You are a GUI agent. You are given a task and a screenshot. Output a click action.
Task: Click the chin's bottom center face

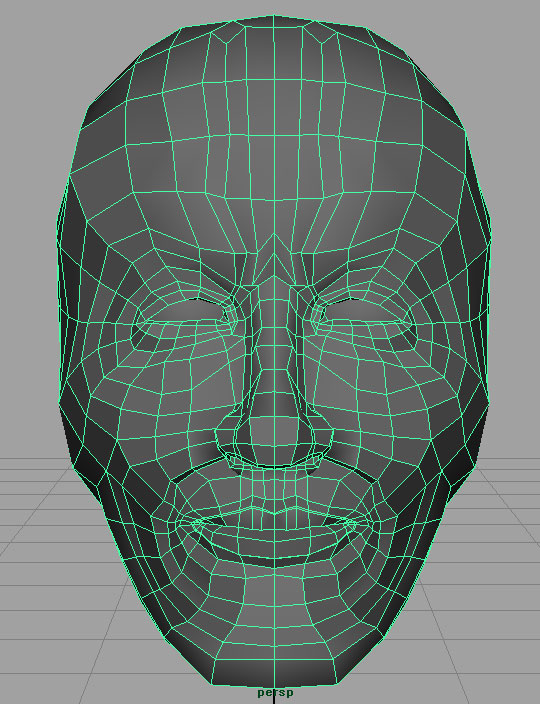274,671
